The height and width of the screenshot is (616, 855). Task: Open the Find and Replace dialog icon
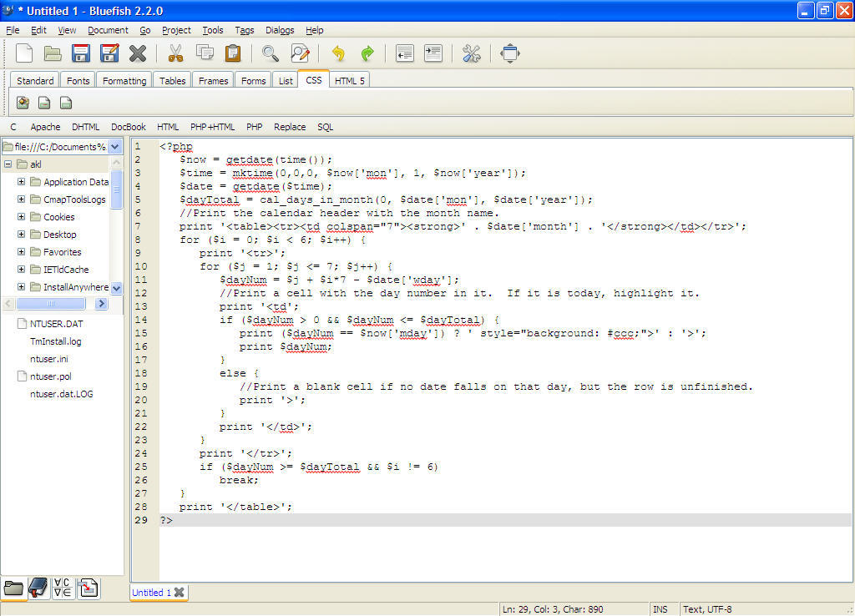point(301,53)
